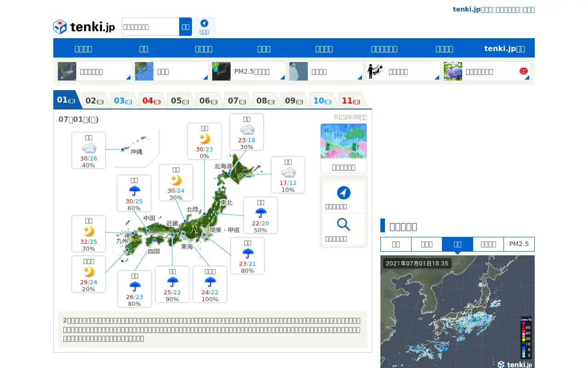Open the moon card showing 29/24 and 20%
Viewport: 588px width, 368px height.
pos(89,274)
